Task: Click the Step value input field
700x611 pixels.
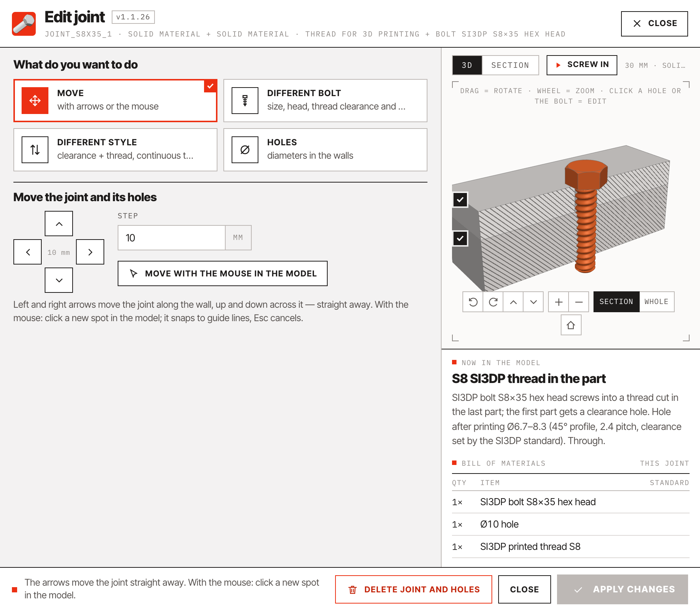Action: pos(172,238)
